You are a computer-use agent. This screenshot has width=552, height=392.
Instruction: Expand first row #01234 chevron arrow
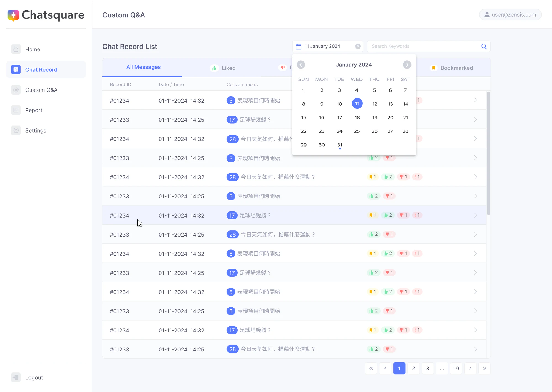point(475,100)
